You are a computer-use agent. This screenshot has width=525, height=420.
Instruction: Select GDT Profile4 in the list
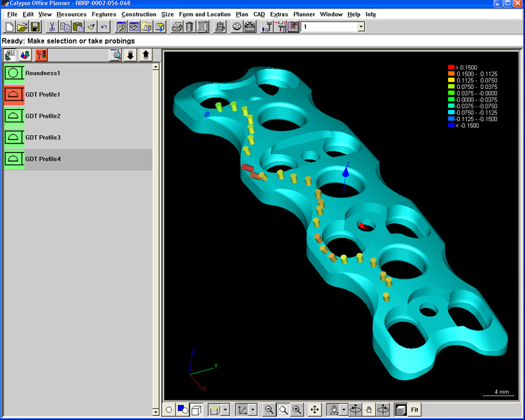[78, 159]
